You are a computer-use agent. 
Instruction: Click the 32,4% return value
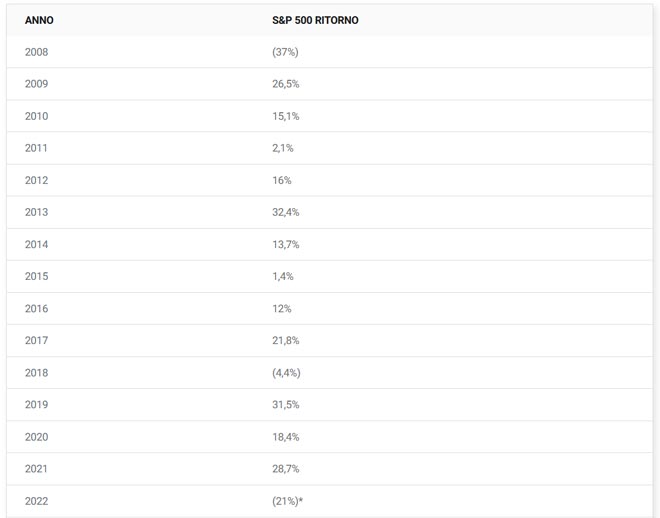(x=285, y=212)
